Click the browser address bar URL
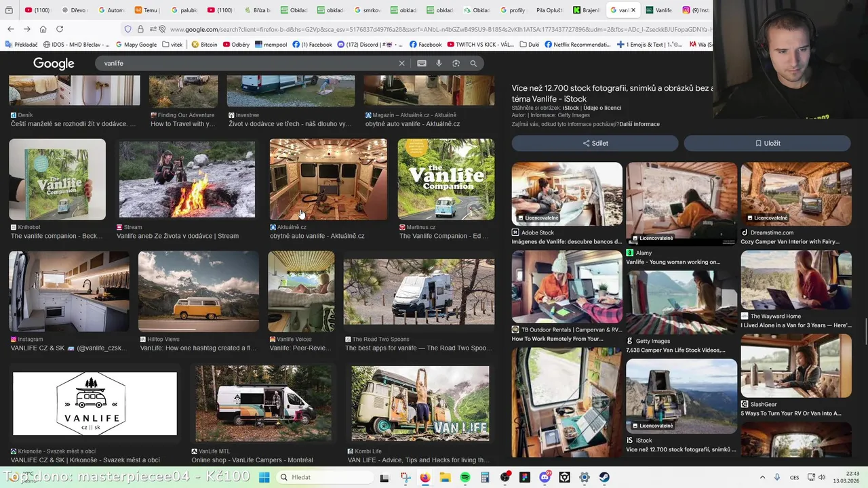This screenshot has height=488, width=868. (x=439, y=29)
